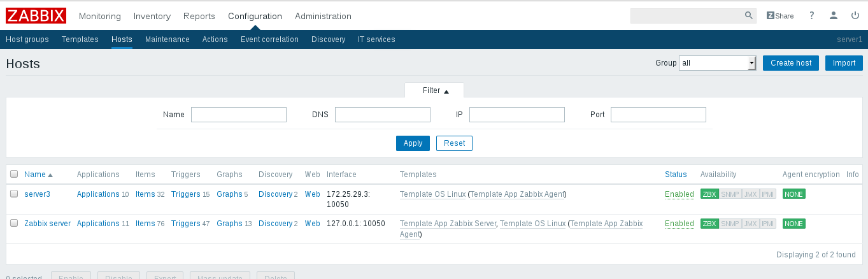Viewport: 868px width, 279px height.
Task: Click the DNS filter field
Action: coord(383,115)
